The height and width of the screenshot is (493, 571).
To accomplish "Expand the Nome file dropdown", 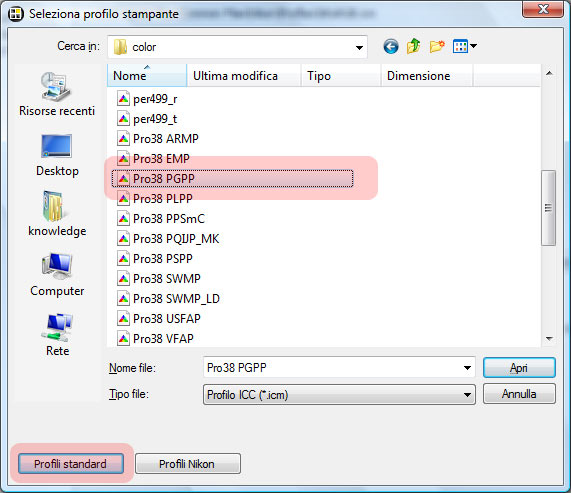I will (467, 368).
